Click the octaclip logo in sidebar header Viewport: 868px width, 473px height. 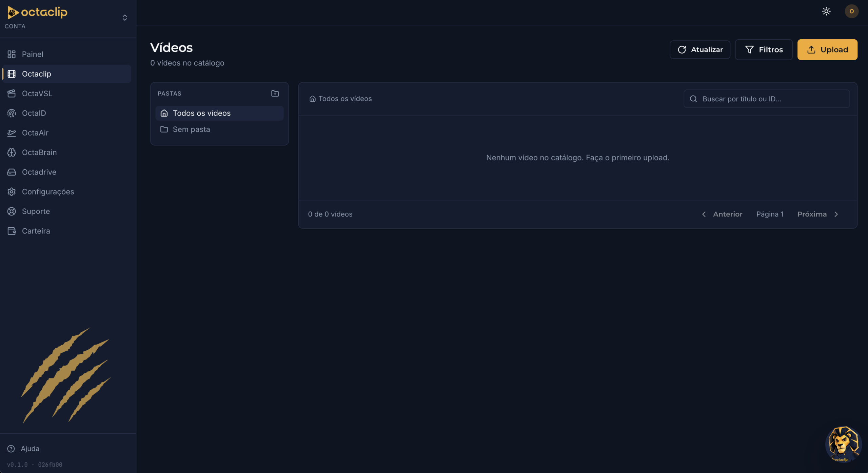click(37, 13)
